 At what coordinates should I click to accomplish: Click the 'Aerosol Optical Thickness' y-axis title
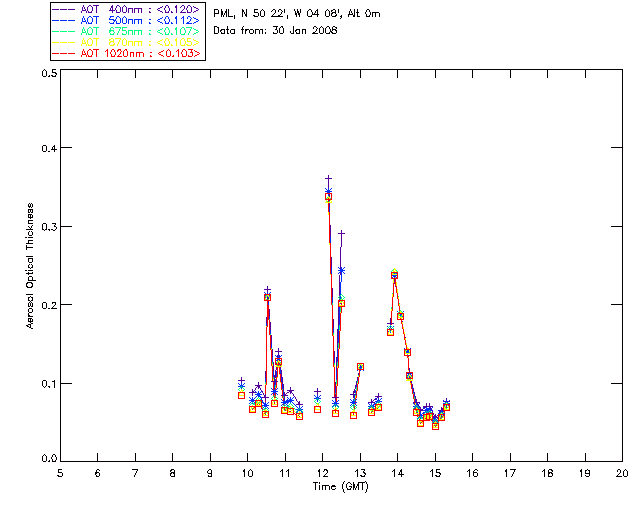click(30, 266)
